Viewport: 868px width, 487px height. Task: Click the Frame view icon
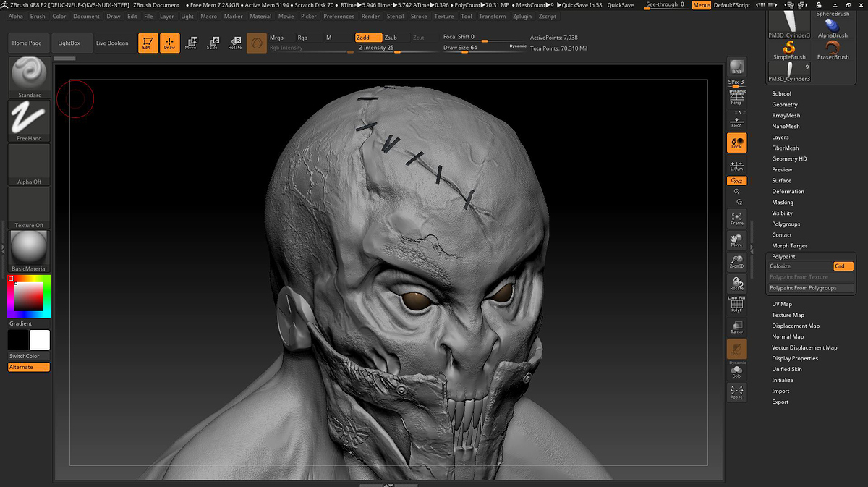coord(736,218)
